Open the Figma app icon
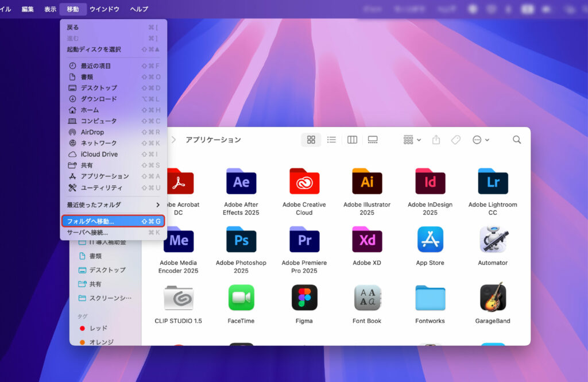Screen dimensions: 588x382 click(x=304, y=298)
